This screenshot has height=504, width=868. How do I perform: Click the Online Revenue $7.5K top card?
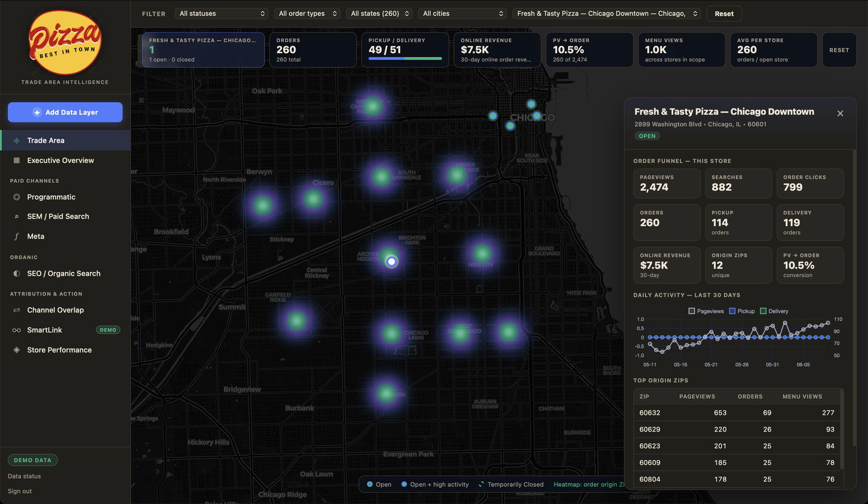pyautogui.click(x=497, y=50)
